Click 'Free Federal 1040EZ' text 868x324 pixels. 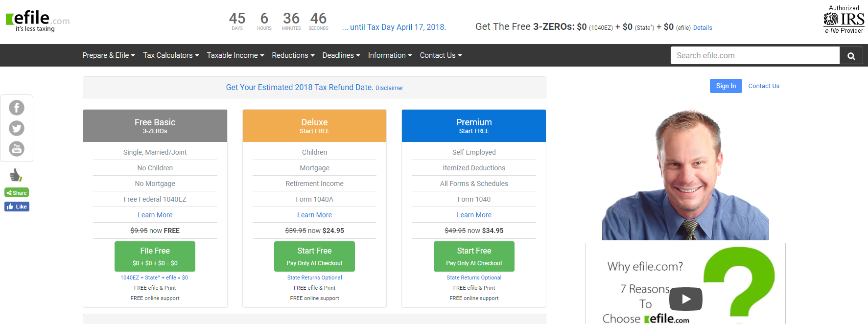tap(155, 199)
